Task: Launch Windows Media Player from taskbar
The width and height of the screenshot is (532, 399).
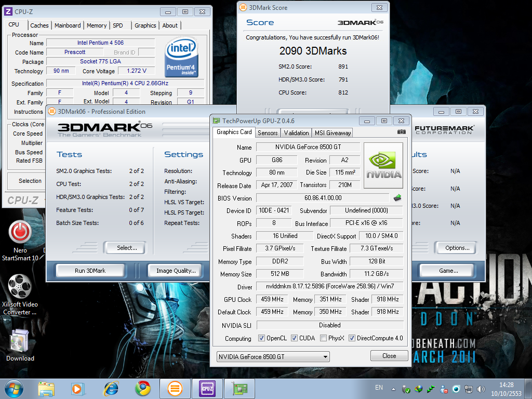Action: pos(78,389)
